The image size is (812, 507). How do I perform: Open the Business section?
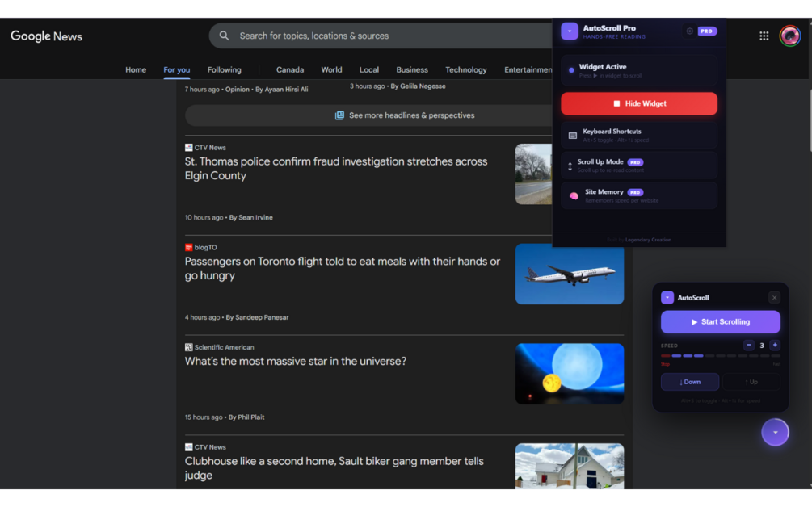pos(412,70)
